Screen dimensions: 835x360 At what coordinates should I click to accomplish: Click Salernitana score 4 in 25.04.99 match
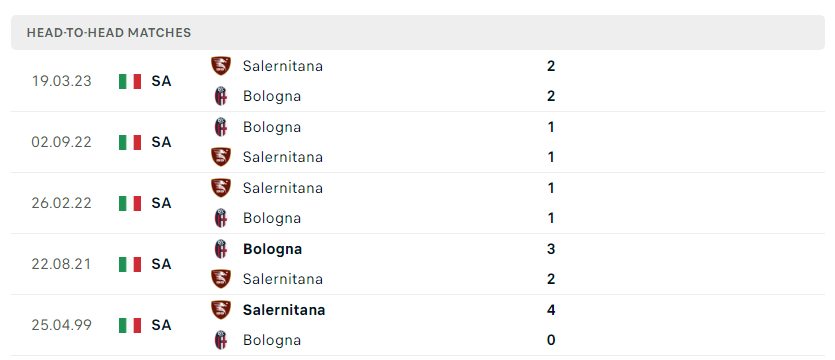click(x=551, y=310)
